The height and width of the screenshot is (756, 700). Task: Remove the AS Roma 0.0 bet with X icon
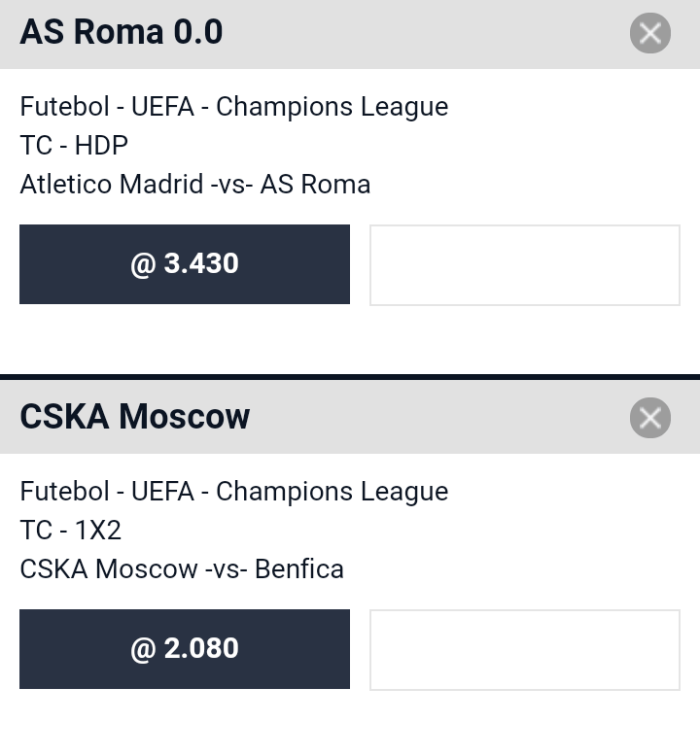pos(649,33)
